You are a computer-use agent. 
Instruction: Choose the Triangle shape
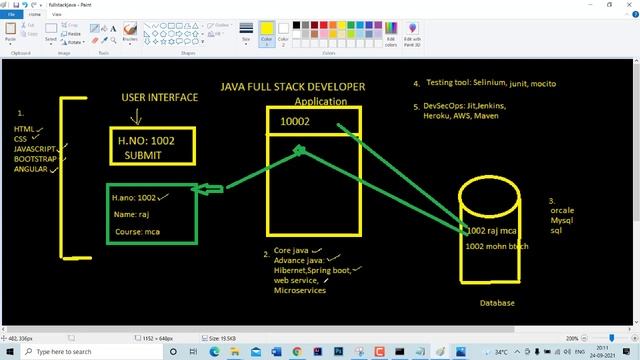[196, 26]
